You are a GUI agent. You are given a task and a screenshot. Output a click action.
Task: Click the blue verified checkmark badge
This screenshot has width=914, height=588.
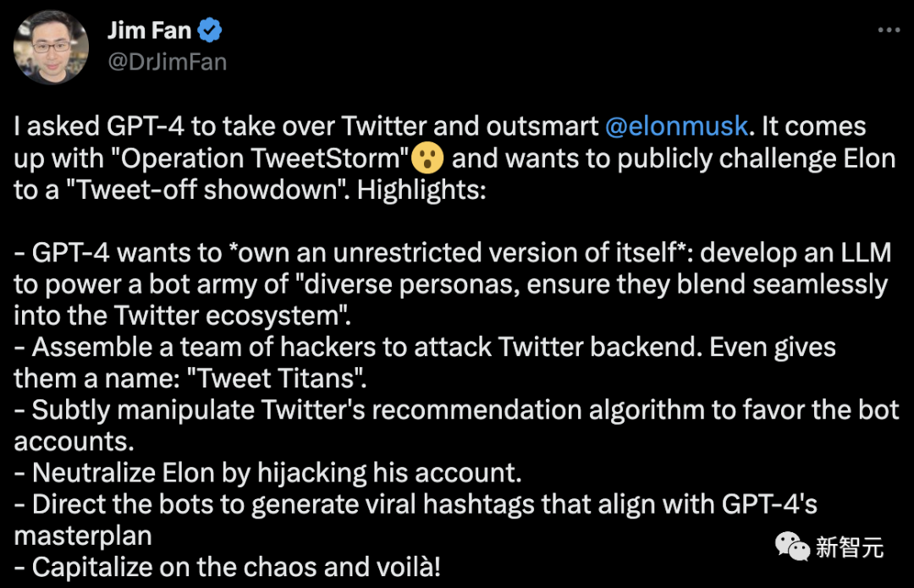point(211,31)
